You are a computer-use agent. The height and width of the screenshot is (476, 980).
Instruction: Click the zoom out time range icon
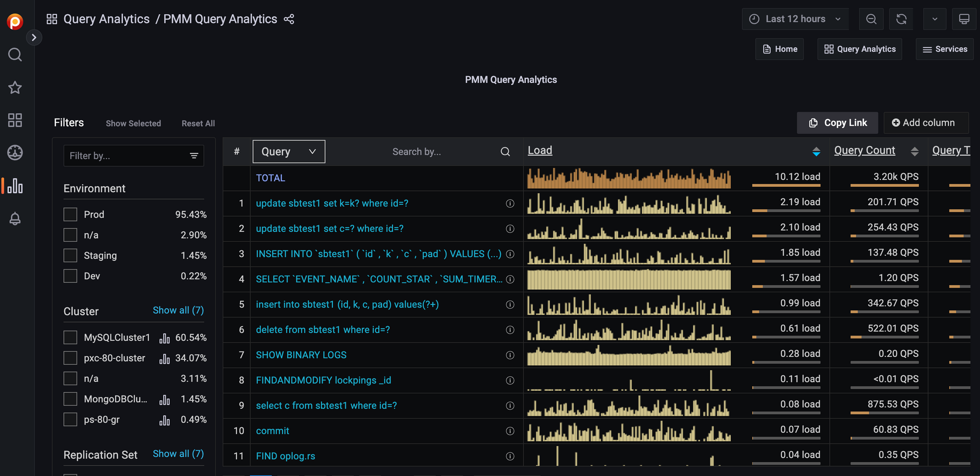click(871, 19)
